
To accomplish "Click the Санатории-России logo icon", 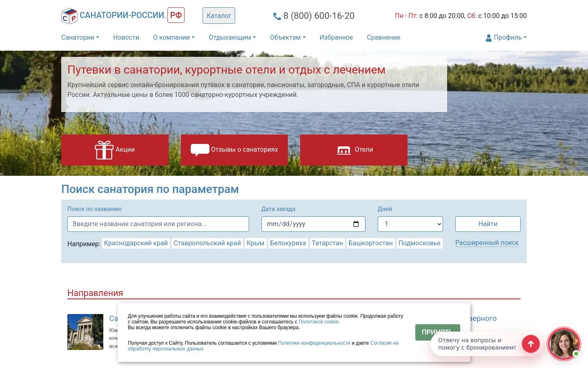I will (69, 16).
